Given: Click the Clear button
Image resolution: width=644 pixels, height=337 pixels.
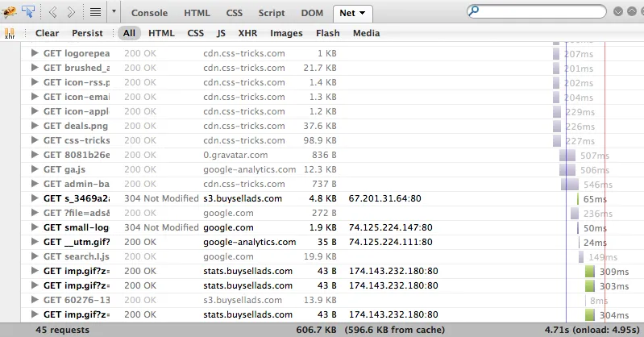Looking at the screenshot, I should click(x=47, y=33).
